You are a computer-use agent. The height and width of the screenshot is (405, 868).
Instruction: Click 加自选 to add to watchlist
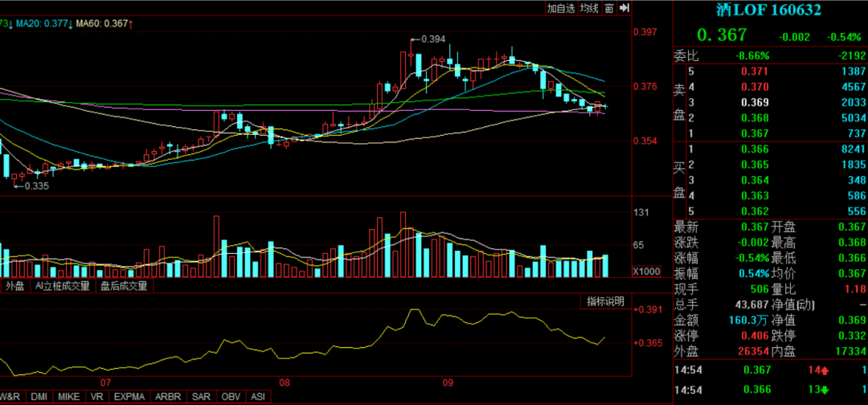point(561,8)
